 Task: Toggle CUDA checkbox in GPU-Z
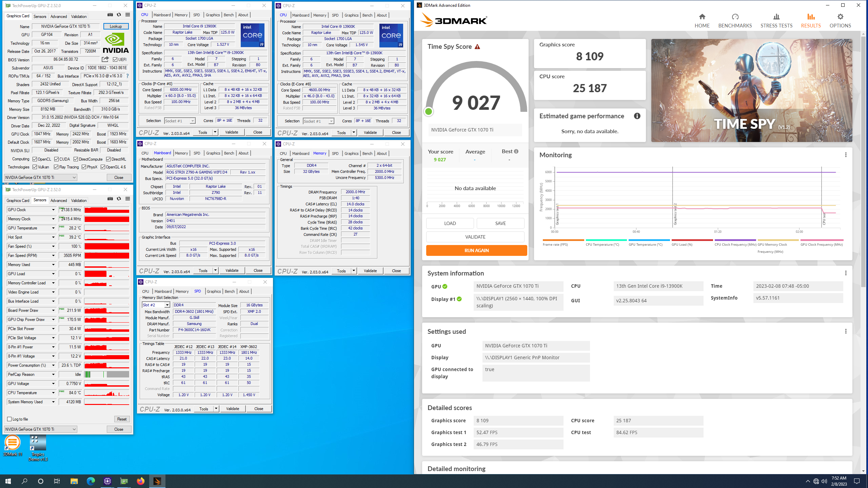(56, 159)
